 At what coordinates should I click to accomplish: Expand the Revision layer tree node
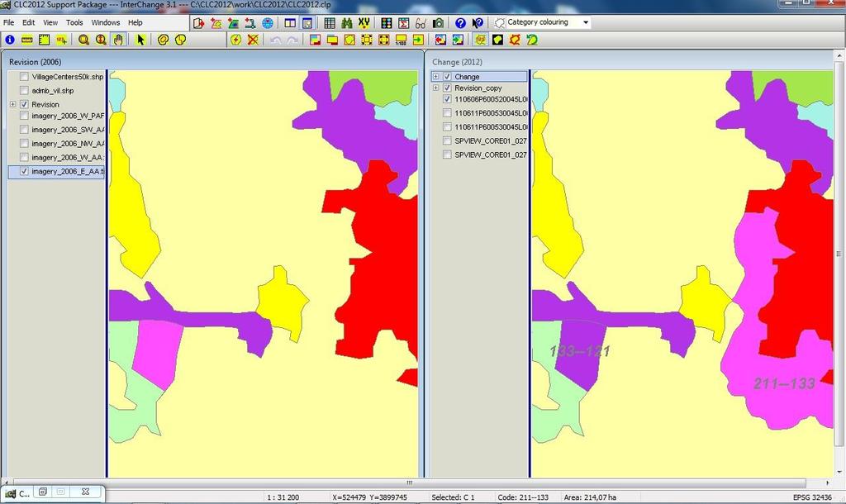(13, 104)
